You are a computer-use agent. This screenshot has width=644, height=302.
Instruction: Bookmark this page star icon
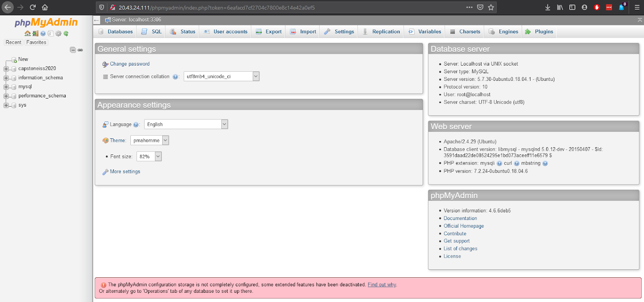[491, 7]
